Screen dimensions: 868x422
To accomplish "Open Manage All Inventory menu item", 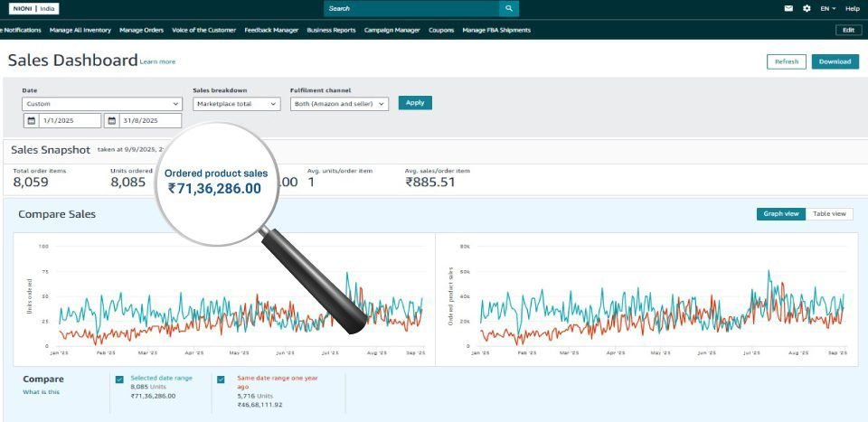I will pyautogui.click(x=80, y=30).
